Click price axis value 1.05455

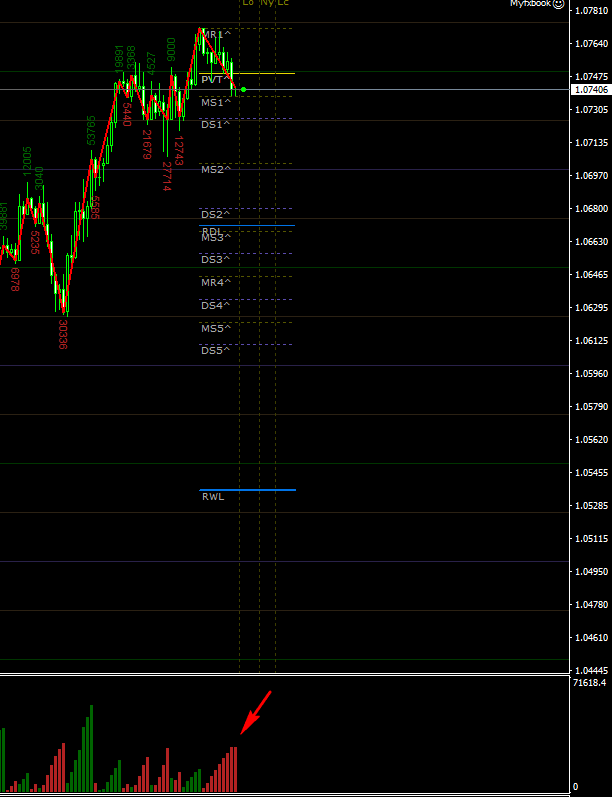tap(591, 473)
